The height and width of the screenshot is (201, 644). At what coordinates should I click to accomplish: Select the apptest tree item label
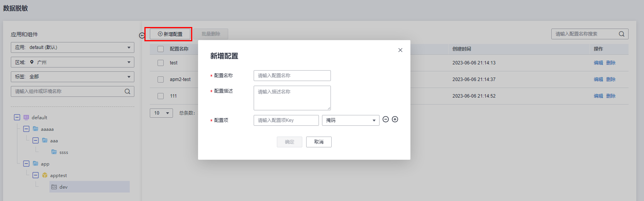click(x=59, y=176)
